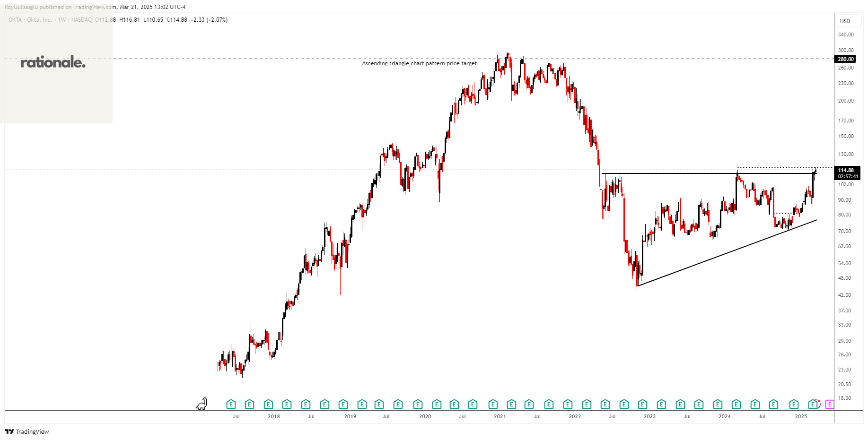The image size is (868, 440).
Task: Click 130.00 on the price axis
Action: [x=846, y=154]
